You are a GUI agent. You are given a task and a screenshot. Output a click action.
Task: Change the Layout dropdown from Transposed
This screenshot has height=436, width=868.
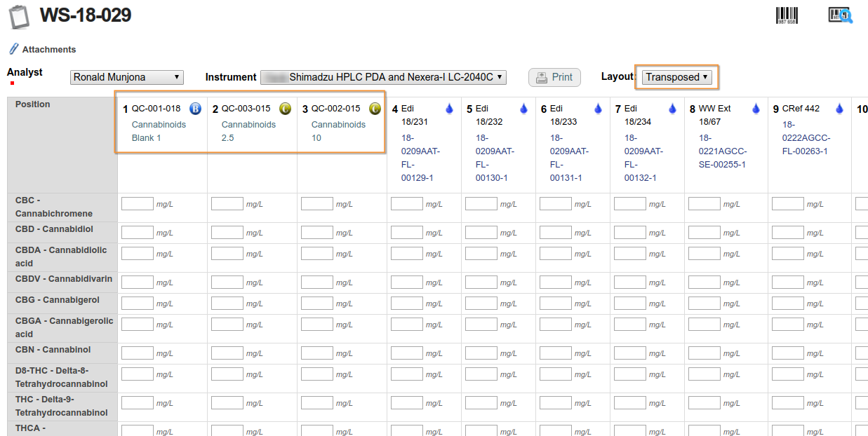(x=676, y=76)
